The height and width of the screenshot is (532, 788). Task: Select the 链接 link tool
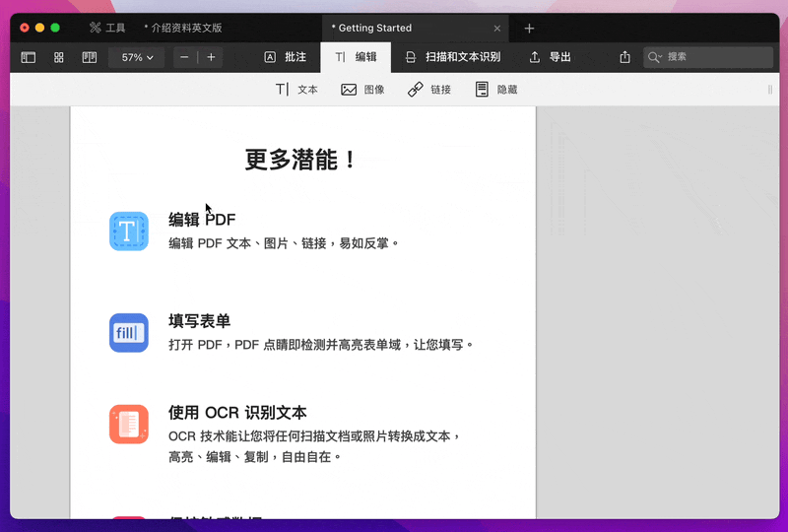click(x=429, y=90)
